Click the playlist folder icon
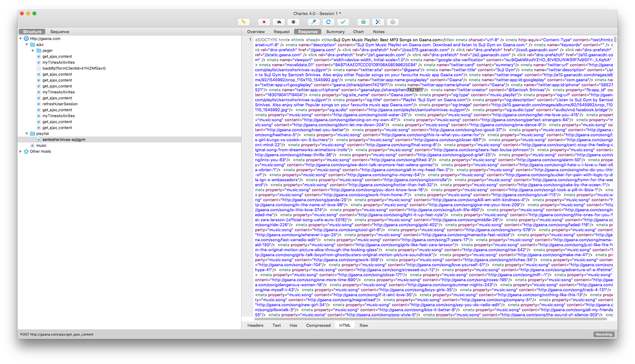This screenshot has width=635, height=364. 32,134
